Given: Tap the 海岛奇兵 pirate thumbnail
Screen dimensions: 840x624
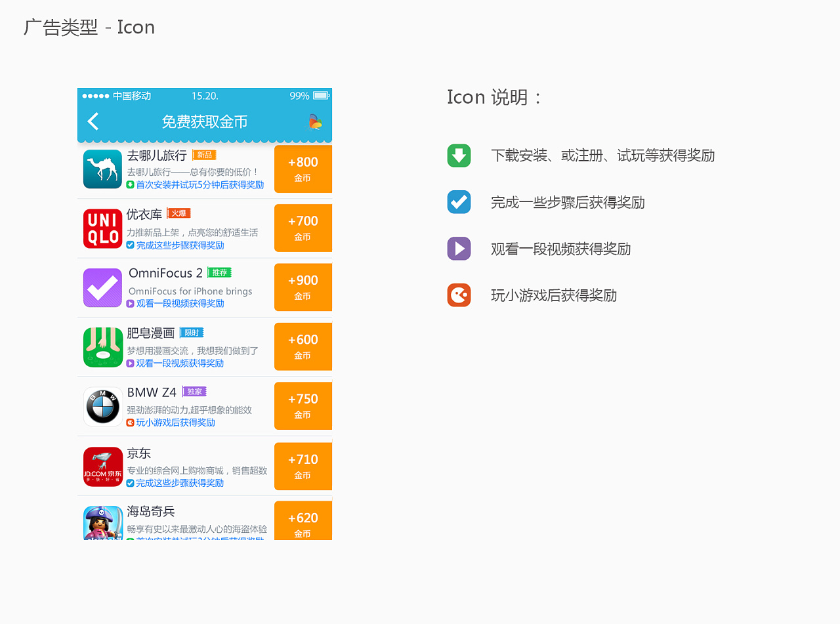Looking at the screenshot, I should [x=102, y=523].
